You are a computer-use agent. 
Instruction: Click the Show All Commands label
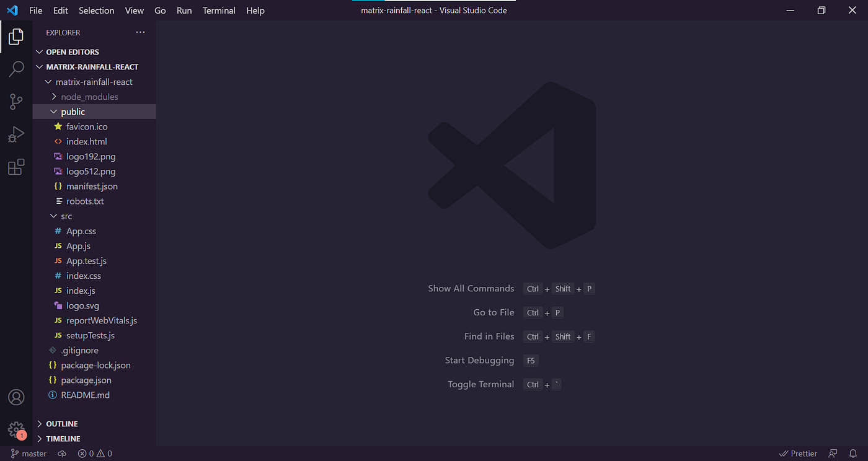pyautogui.click(x=471, y=289)
